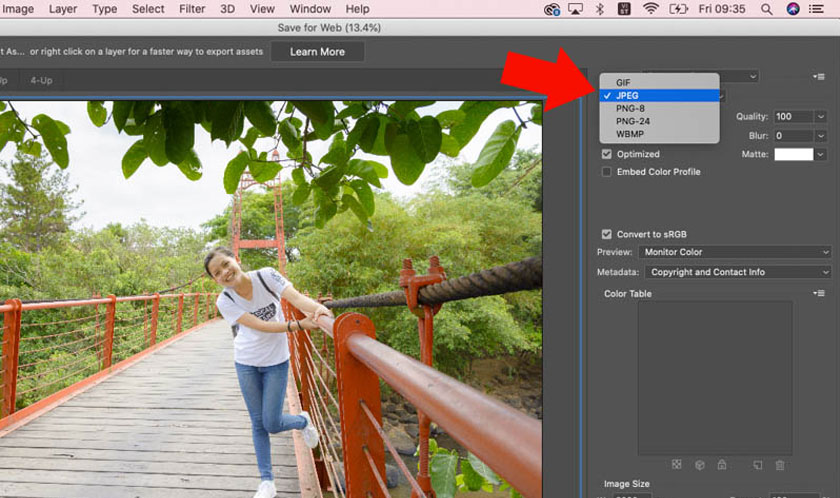This screenshot has height=498, width=840.
Task: Open Spotlight search in the menu bar
Action: (767, 9)
